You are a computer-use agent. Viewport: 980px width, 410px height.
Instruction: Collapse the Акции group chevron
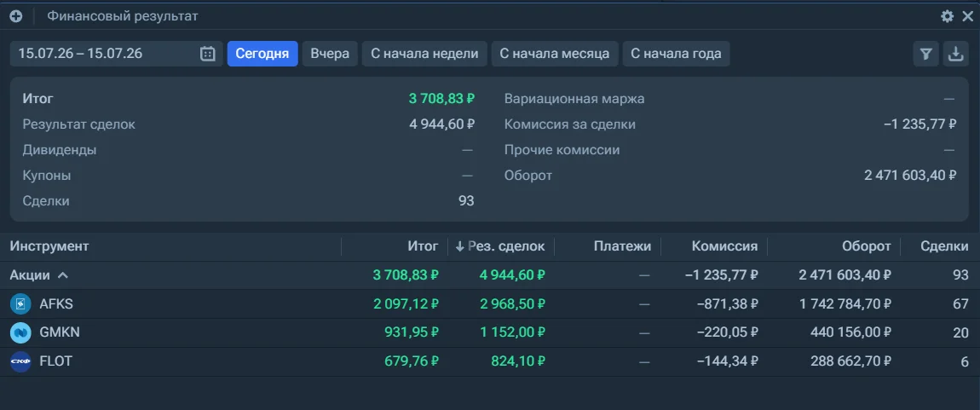(62, 275)
